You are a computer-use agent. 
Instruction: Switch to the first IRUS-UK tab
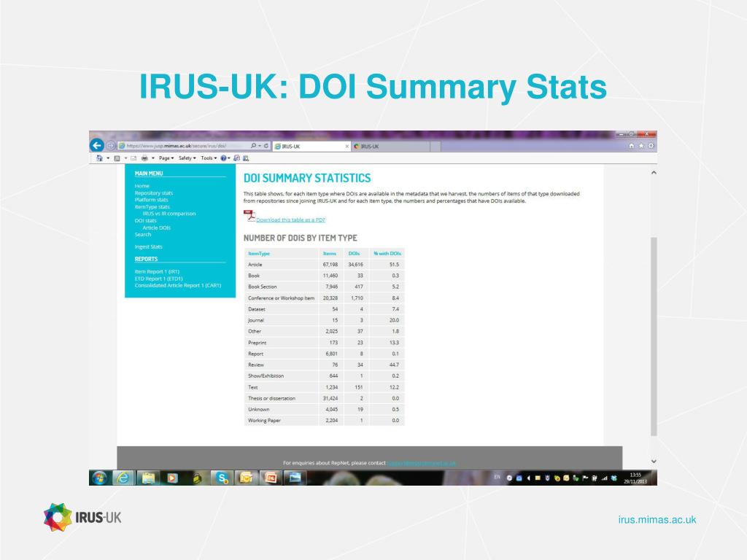point(311,146)
